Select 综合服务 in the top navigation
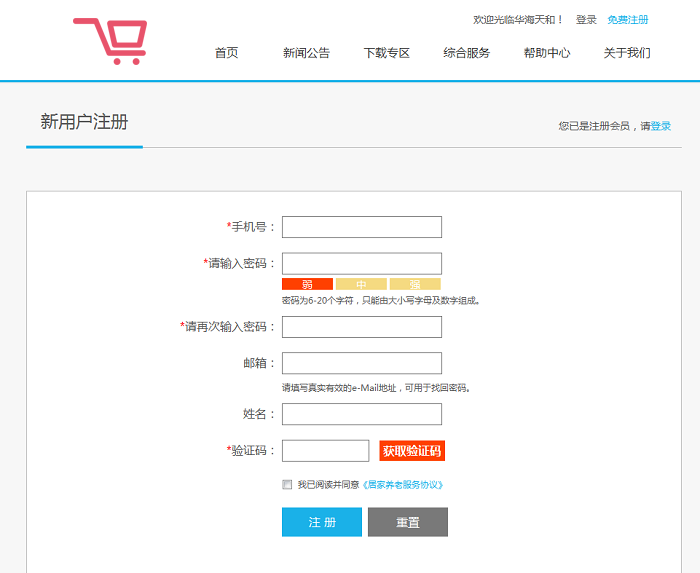 tap(467, 53)
